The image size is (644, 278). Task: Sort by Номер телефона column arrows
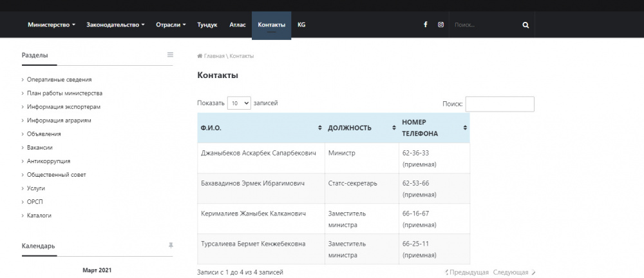tap(465, 128)
